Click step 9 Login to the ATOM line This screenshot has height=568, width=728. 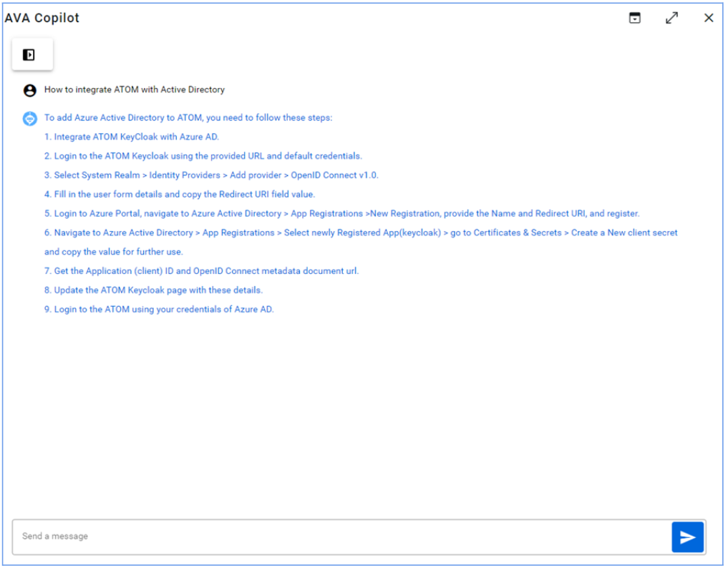pos(159,310)
